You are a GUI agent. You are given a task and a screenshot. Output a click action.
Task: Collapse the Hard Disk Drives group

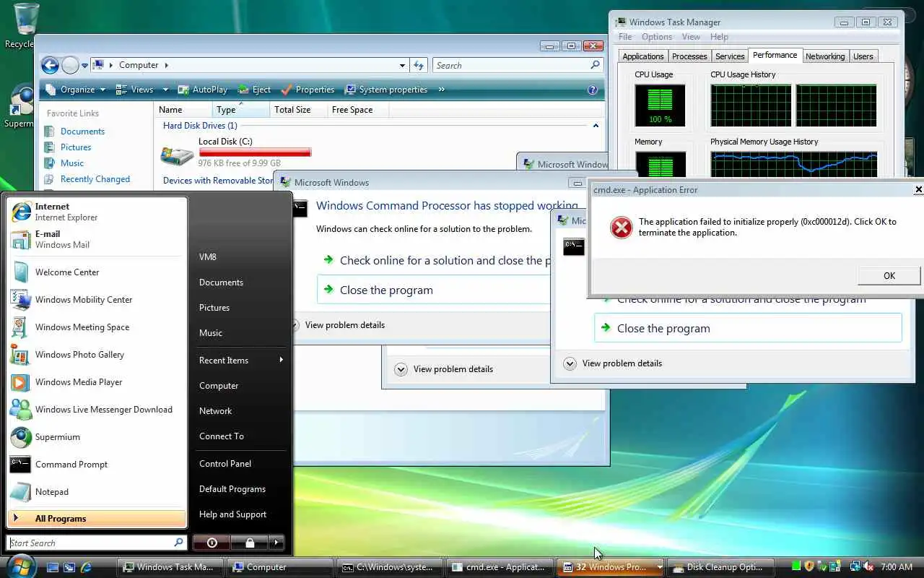point(596,126)
